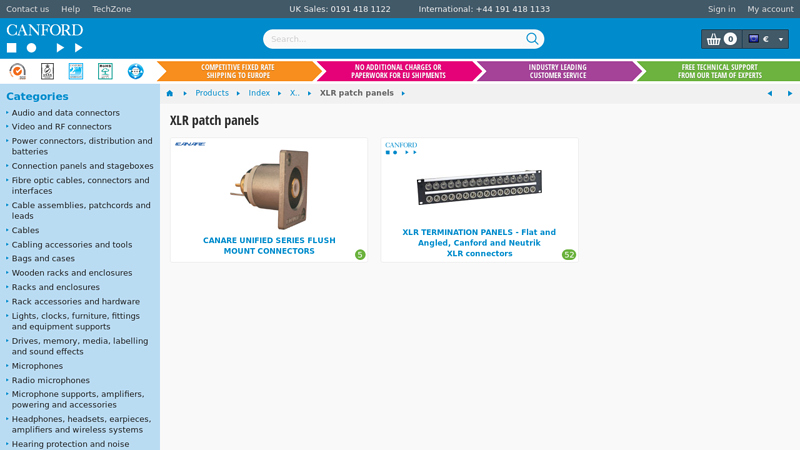Screen dimensions: 800x450
Task: Open Cable assemblies, patchcords and leads
Action: coord(81,210)
